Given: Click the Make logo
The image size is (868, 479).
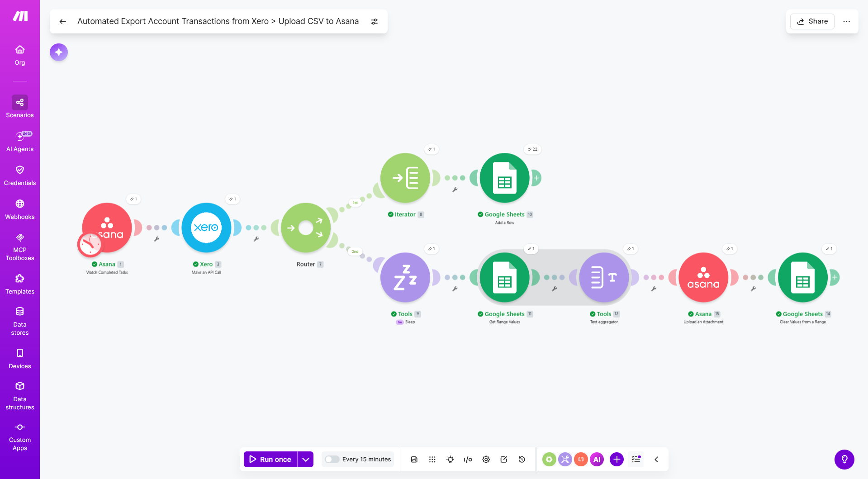Looking at the screenshot, I should pos(20,16).
